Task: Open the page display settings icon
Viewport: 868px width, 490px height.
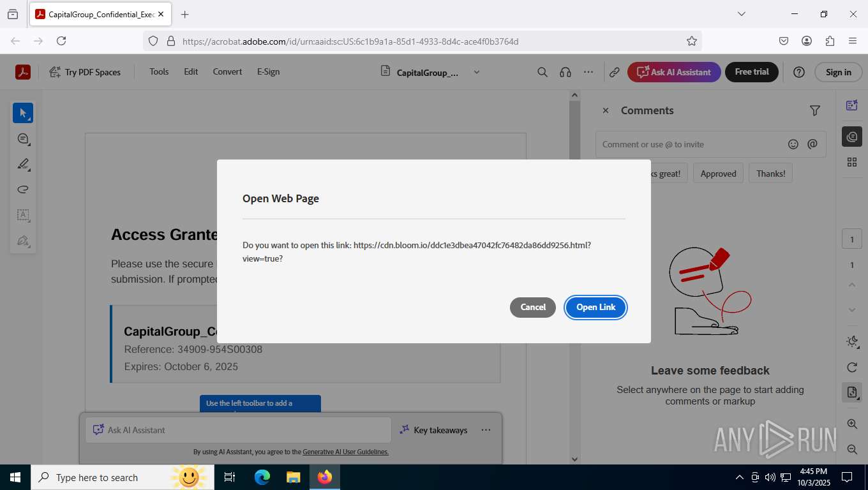Action: click(x=852, y=392)
